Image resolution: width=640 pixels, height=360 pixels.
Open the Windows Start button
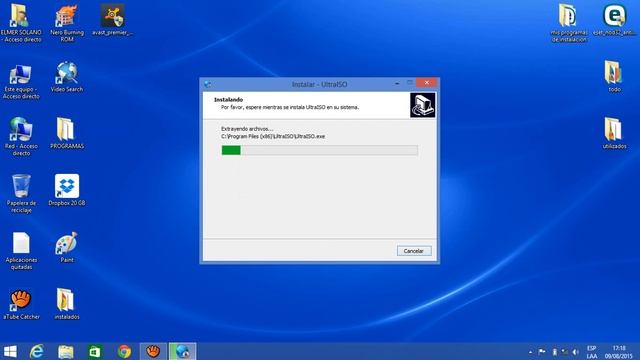[10, 351]
